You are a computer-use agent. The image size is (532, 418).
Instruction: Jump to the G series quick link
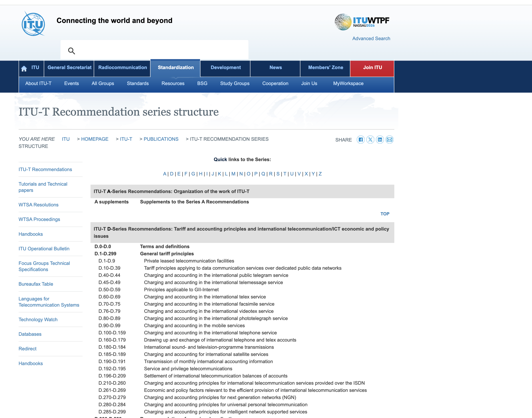(x=193, y=174)
